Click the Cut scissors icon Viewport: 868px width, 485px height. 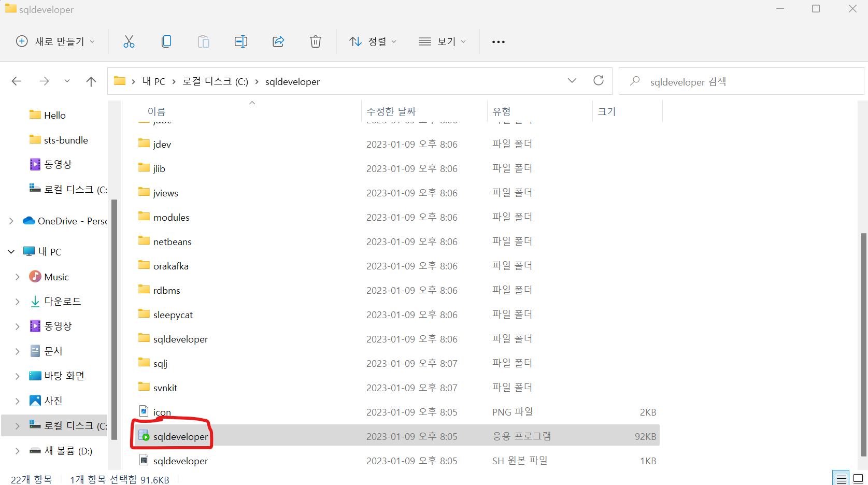[x=129, y=41]
